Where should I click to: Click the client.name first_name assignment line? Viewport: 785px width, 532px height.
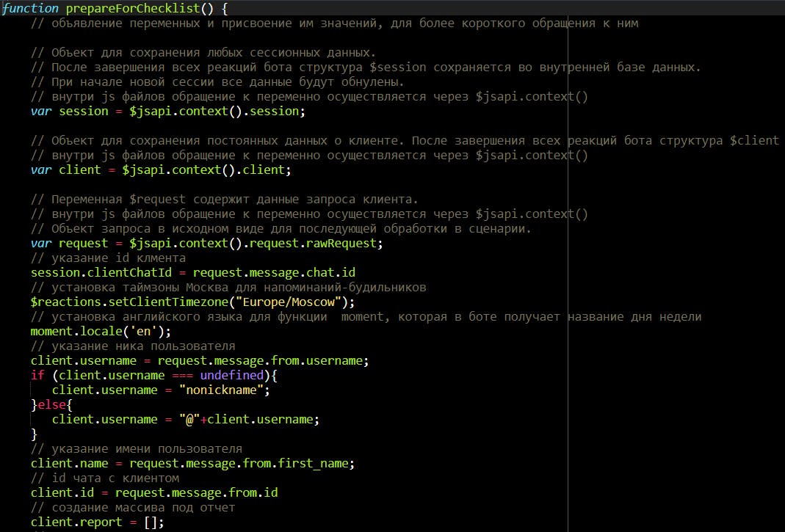pyautogui.click(x=192, y=464)
